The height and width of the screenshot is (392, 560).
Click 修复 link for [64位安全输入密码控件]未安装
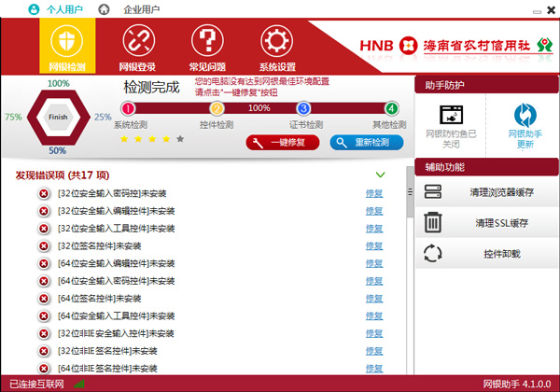(x=374, y=281)
